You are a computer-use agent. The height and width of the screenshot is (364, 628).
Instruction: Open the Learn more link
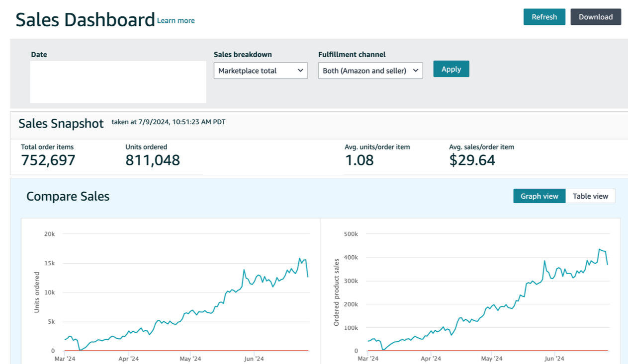176,21
